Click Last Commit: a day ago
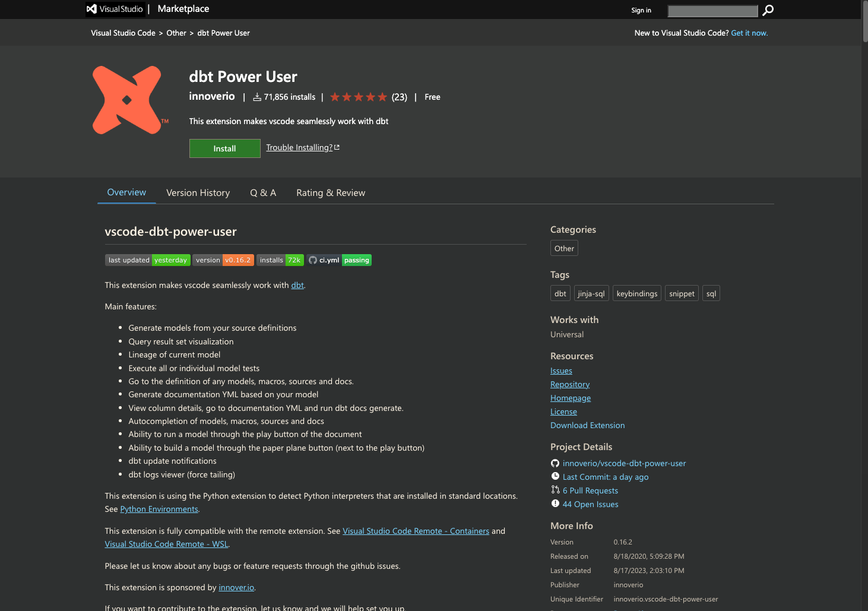The width and height of the screenshot is (868, 611). point(606,477)
